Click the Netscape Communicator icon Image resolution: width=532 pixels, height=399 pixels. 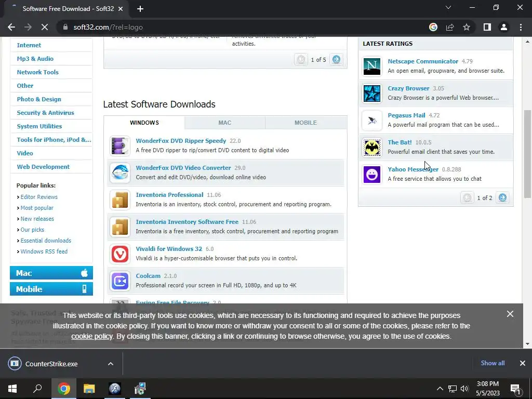coord(372,66)
